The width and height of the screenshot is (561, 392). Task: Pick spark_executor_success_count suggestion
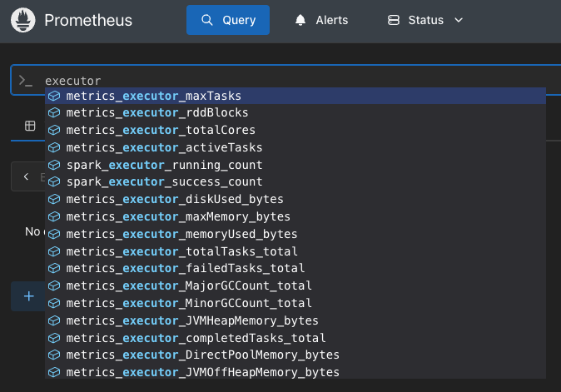coord(295,181)
